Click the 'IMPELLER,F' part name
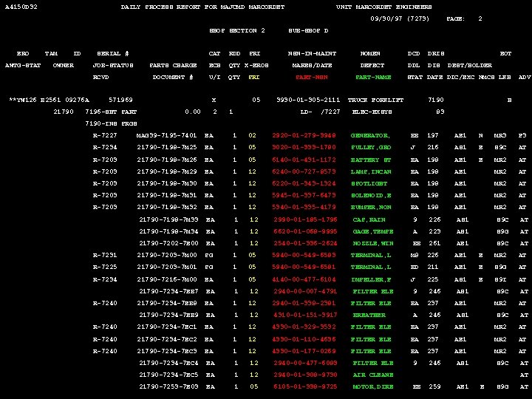The width and height of the screenshot is (532, 399). pos(370,279)
